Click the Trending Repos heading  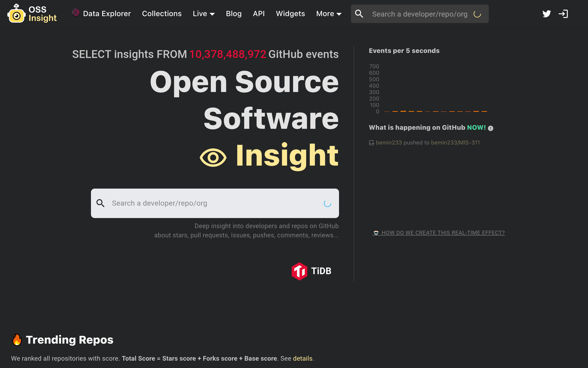pos(70,340)
